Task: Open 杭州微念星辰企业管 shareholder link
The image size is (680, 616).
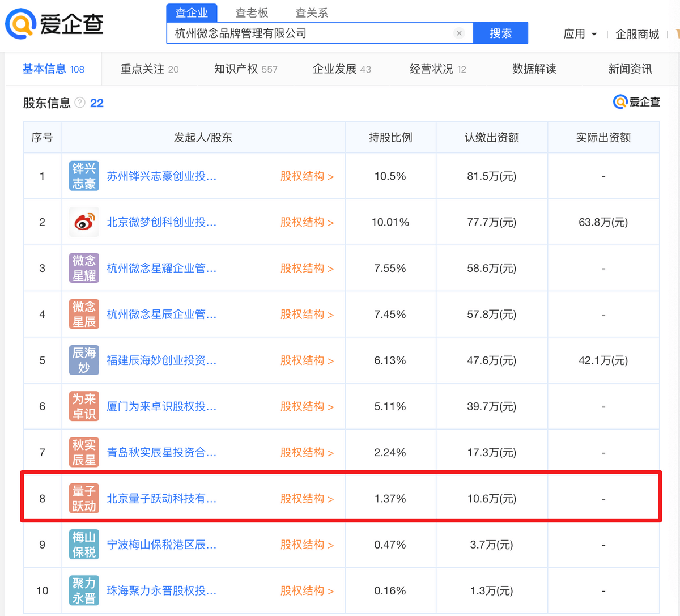Action: (161, 315)
